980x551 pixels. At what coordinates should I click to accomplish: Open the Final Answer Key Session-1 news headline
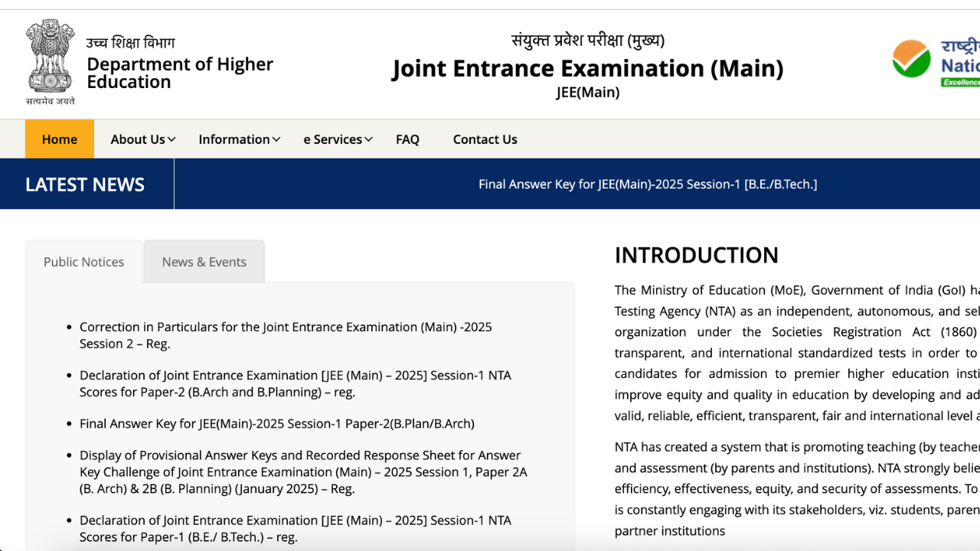click(x=648, y=184)
